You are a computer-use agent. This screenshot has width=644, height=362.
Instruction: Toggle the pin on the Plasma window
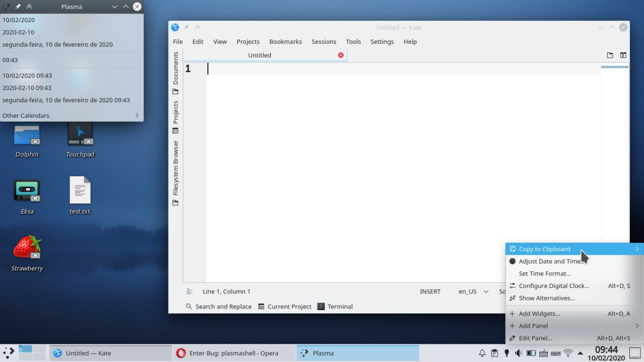(18, 7)
